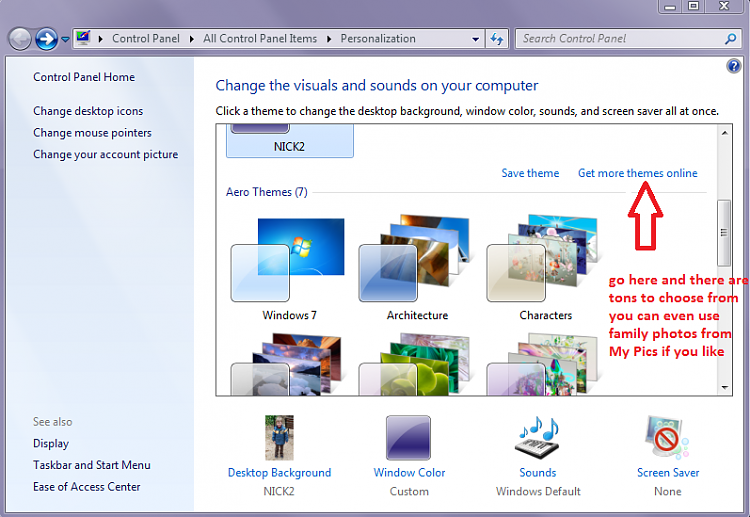Open Help with the question mark icon
The height and width of the screenshot is (517, 750).
coord(733,66)
